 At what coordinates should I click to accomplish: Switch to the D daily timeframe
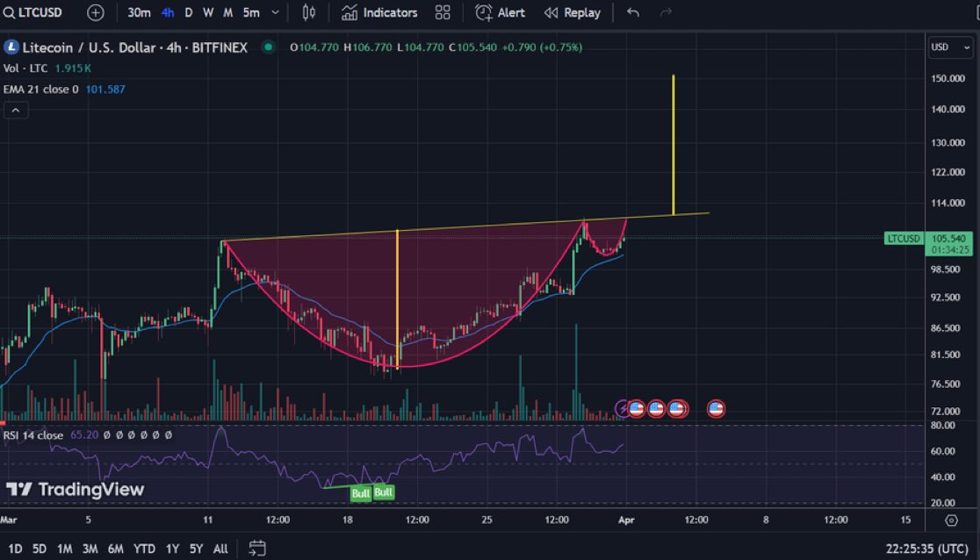[x=188, y=12]
